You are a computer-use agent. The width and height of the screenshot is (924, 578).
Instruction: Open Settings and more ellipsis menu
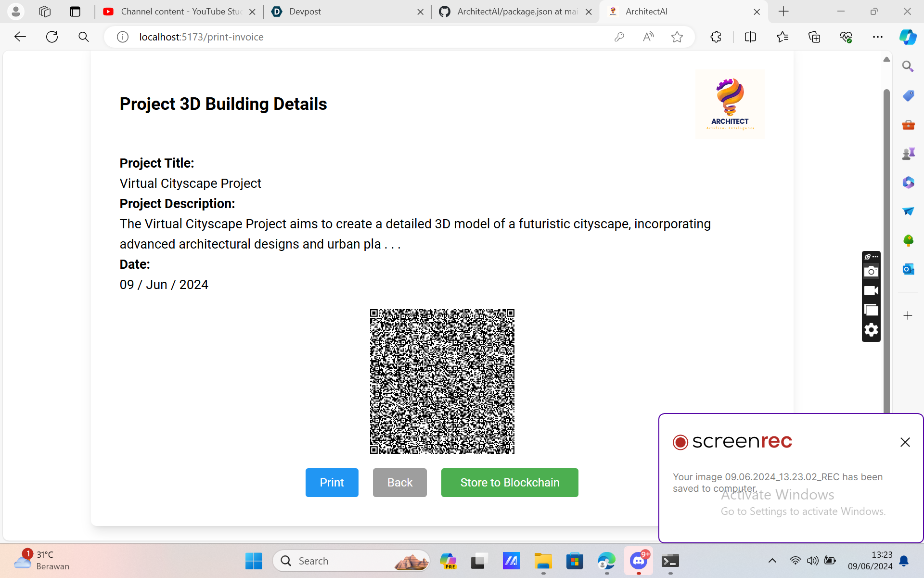coord(878,37)
